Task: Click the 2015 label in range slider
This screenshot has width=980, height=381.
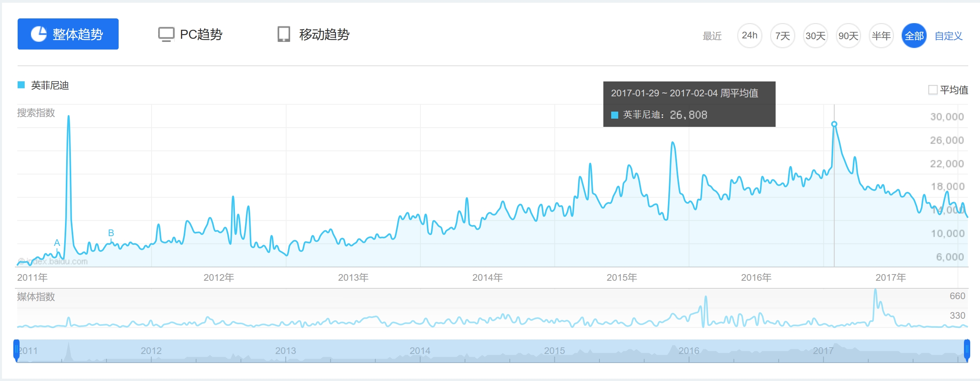Action: tap(554, 350)
